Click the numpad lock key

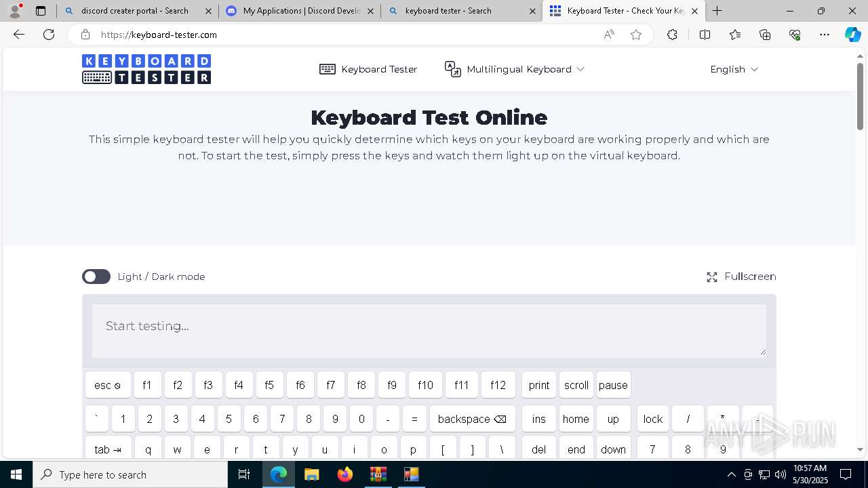[x=653, y=419]
